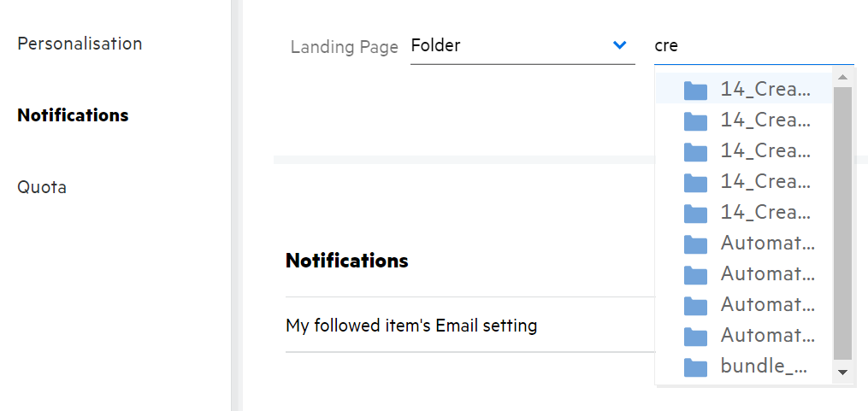Go to the Quota sidebar item
Viewport: 868px width, 411px height.
(x=42, y=186)
